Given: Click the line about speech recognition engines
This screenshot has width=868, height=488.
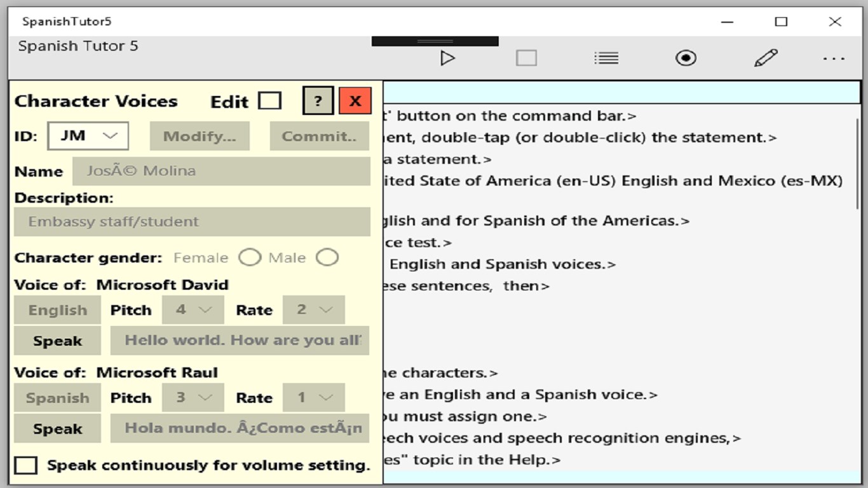Looking at the screenshot, I should point(563,438).
